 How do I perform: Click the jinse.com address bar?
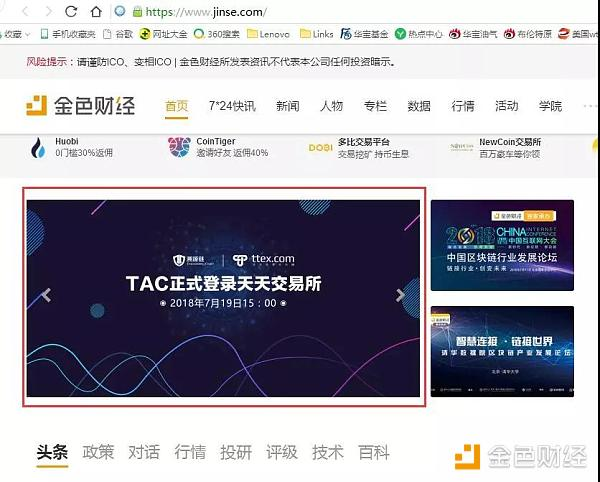coord(206,12)
